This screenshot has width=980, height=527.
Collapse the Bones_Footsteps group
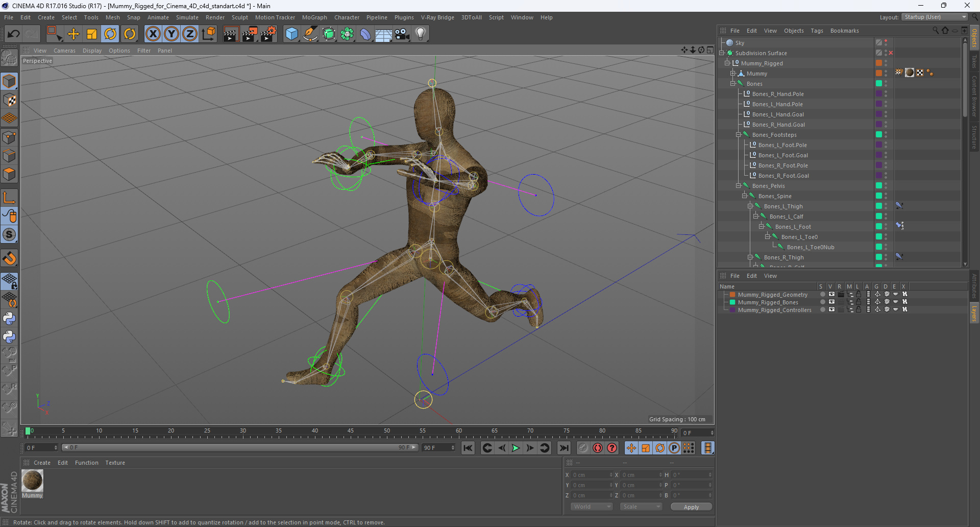pyautogui.click(x=739, y=135)
